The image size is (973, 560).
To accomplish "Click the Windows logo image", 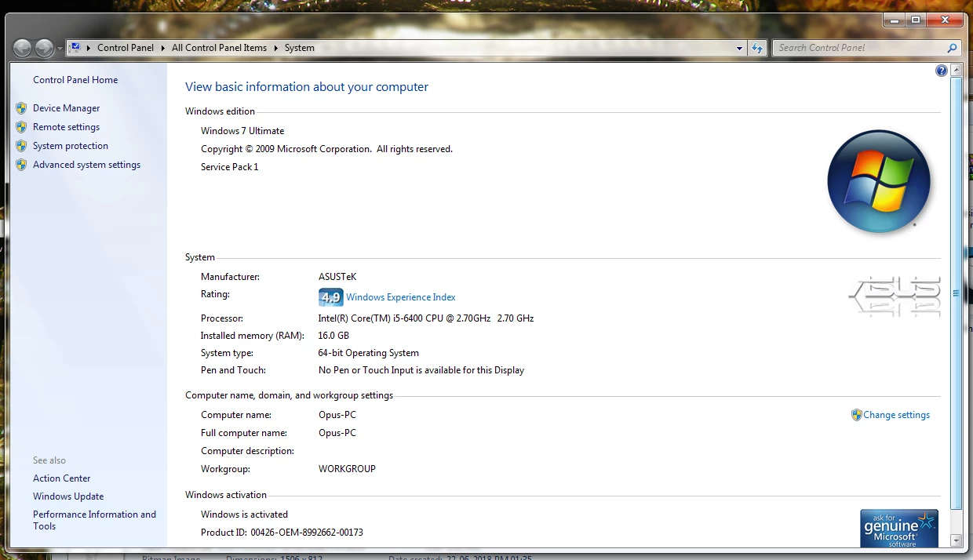I will coord(879,181).
